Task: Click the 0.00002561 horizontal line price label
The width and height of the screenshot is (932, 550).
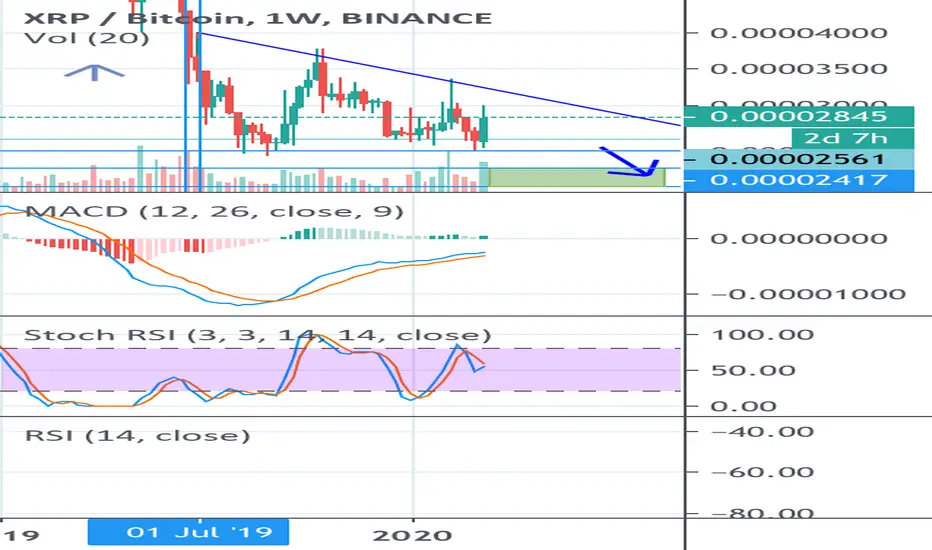Action: (x=799, y=159)
